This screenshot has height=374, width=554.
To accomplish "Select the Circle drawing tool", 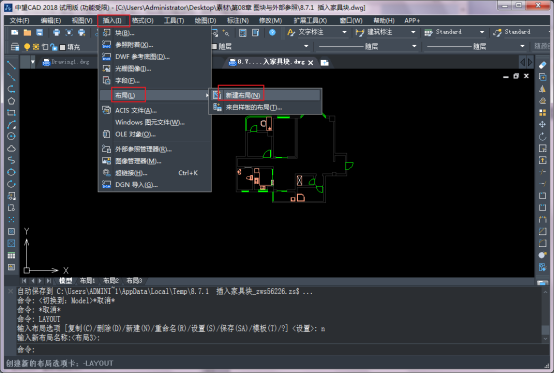I will (x=11, y=136).
